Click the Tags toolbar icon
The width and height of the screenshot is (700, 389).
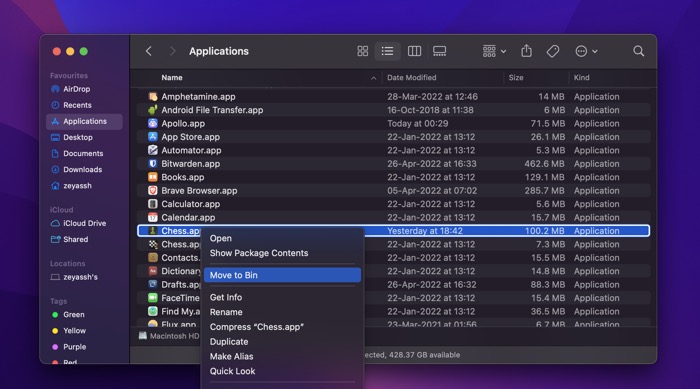pyautogui.click(x=553, y=51)
